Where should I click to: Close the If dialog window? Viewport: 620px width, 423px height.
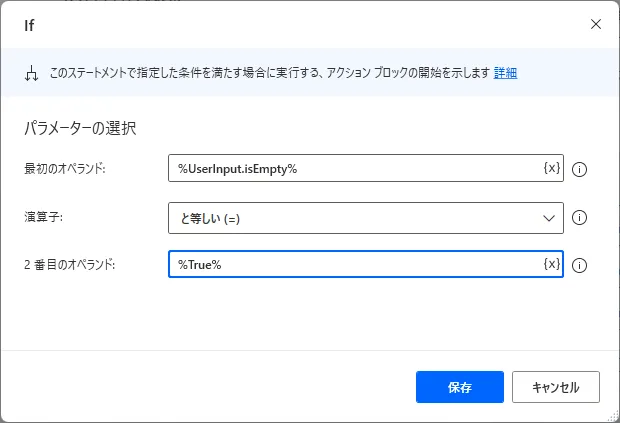[x=596, y=24]
